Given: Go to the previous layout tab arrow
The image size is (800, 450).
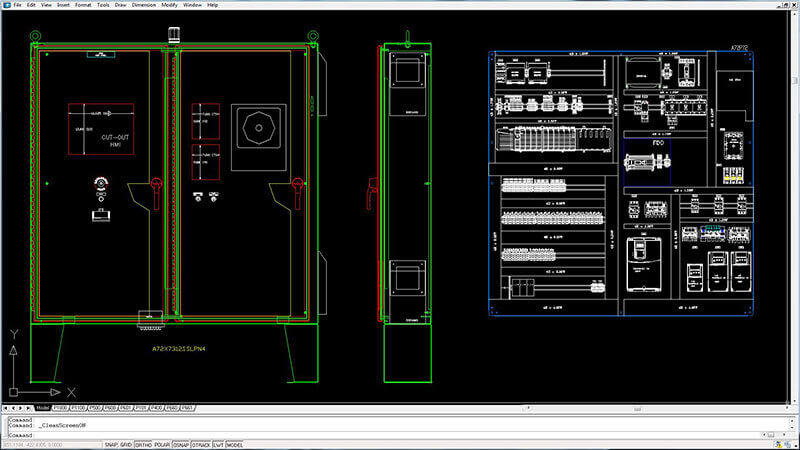Looking at the screenshot, I should pyautogui.click(x=13, y=408).
